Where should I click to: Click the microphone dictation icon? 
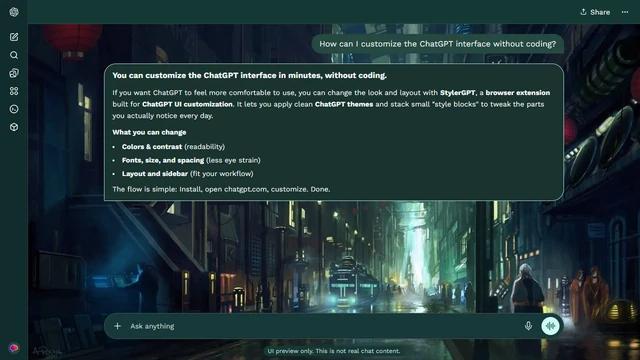528,326
